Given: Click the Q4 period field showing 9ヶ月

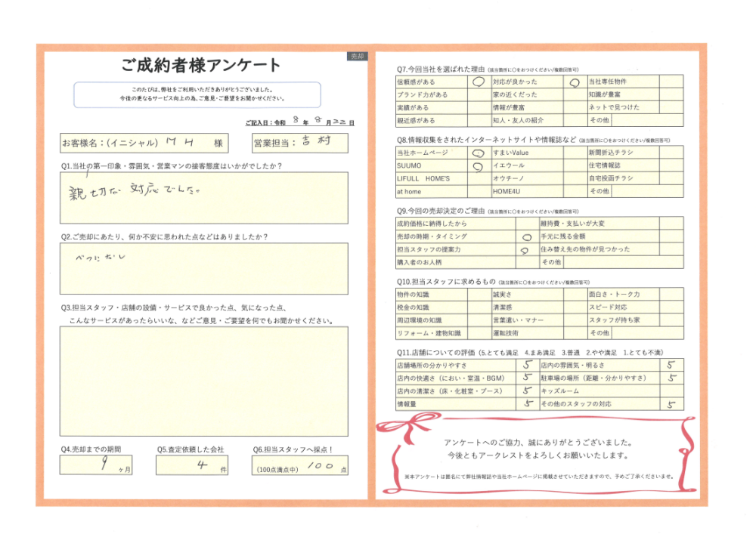Looking at the screenshot, I should [x=96, y=465].
